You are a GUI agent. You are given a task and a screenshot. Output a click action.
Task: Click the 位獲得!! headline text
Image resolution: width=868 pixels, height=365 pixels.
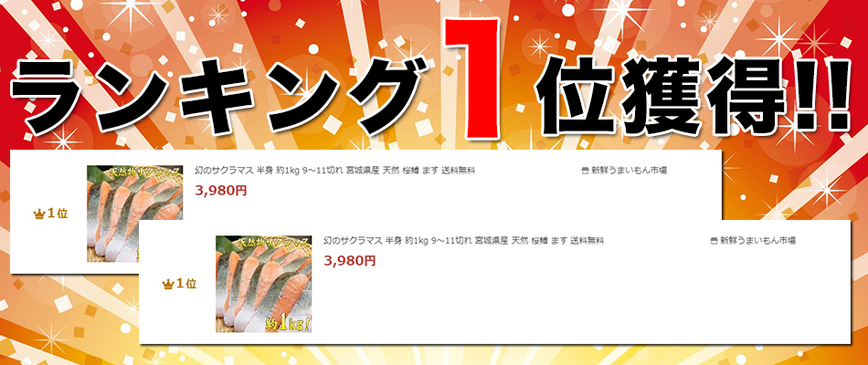click(693, 94)
